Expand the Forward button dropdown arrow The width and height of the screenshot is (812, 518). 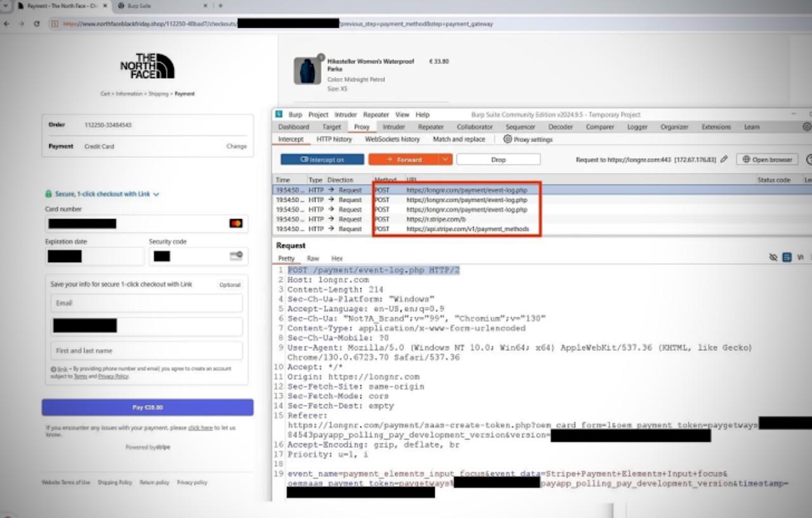[x=445, y=159]
